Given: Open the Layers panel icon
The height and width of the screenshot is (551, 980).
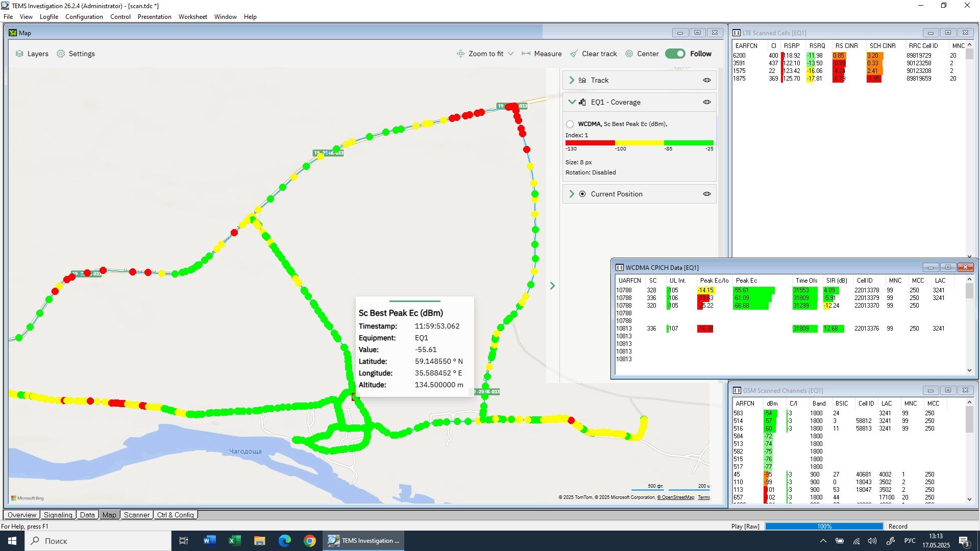Looking at the screenshot, I should tap(19, 54).
